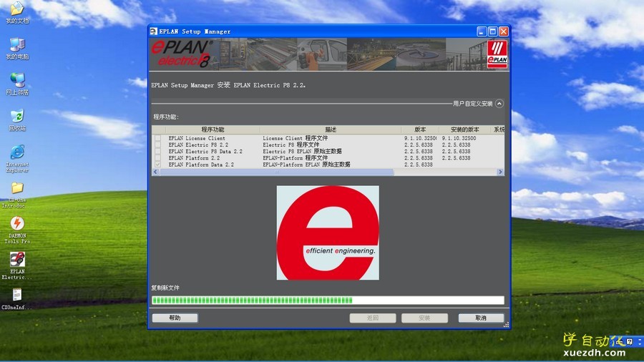
Task: Launch the EPLAN Electric desktop shortcut
Action: coord(17,265)
